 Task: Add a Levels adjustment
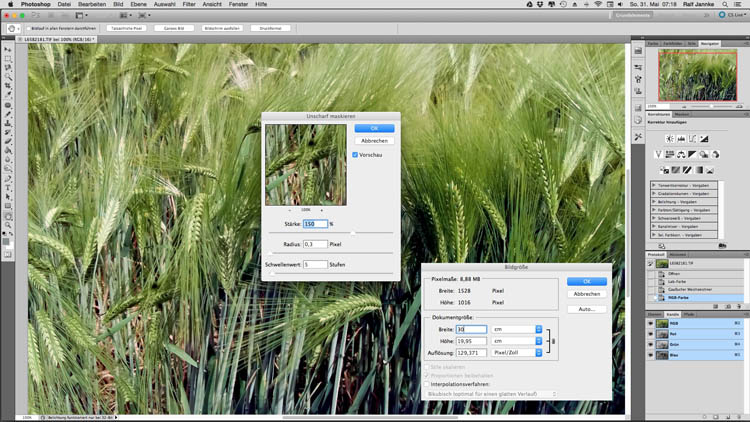click(x=681, y=139)
